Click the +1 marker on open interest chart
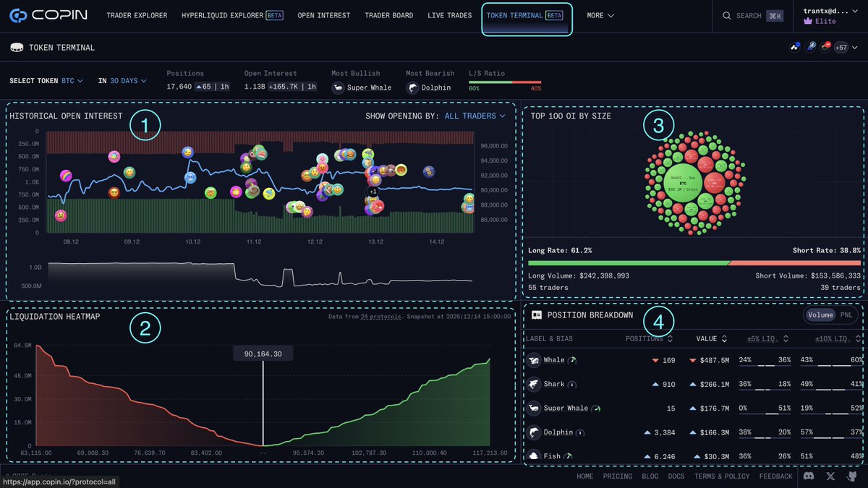Image resolution: width=868 pixels, height=488 pixels. point(373,192)
